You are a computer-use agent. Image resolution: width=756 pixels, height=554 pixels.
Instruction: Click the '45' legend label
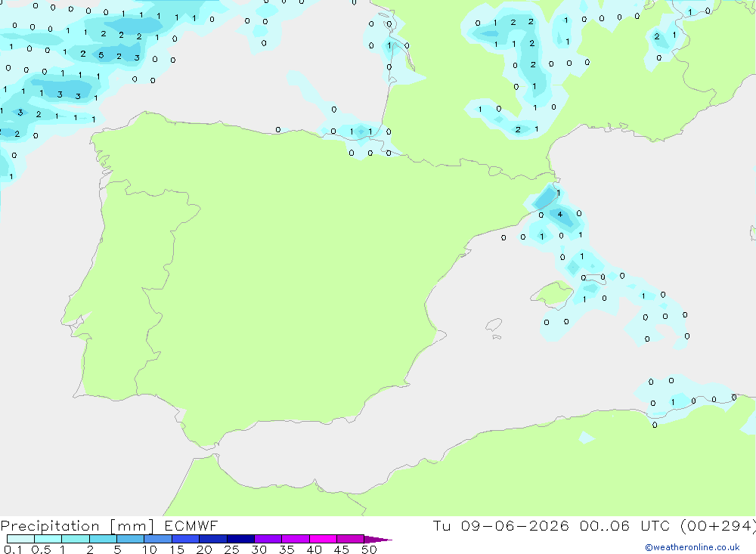[342, 549]
